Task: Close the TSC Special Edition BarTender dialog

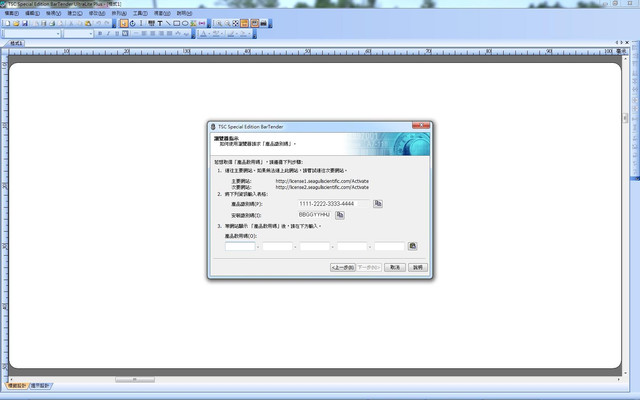Action: 421,125
